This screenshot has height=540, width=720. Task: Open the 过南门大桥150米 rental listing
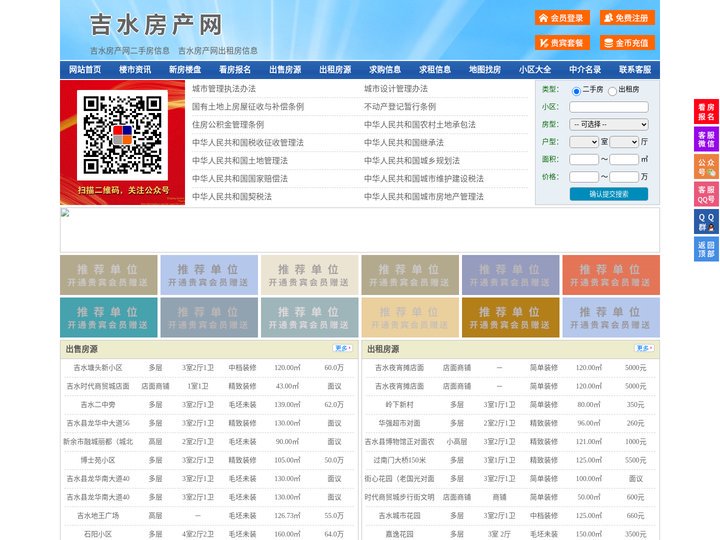tap(399, 460)
